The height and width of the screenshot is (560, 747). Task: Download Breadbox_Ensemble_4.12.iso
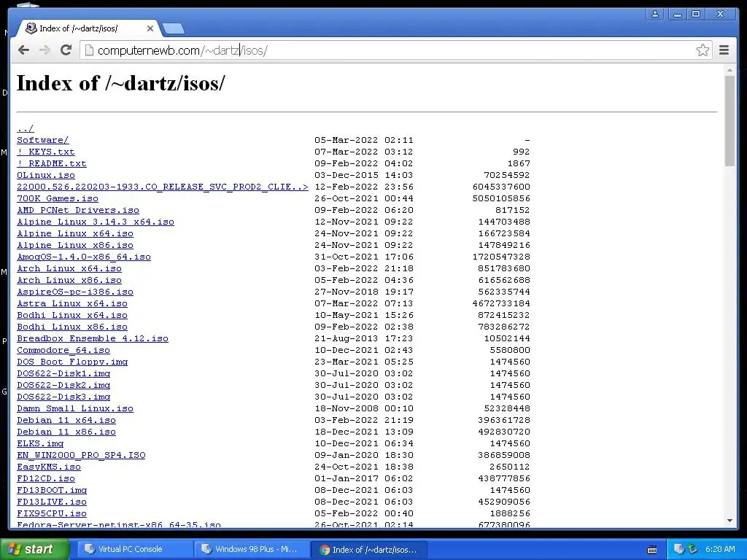point(93,338)
